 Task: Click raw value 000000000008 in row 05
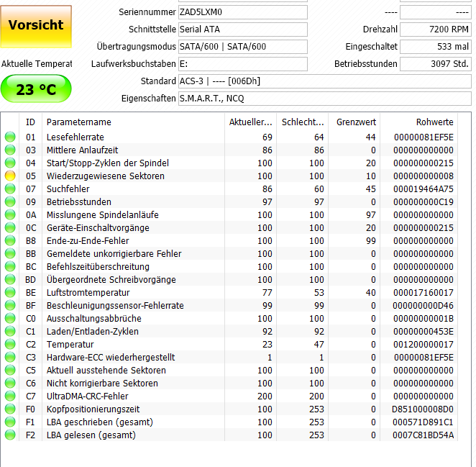[424, 176]
